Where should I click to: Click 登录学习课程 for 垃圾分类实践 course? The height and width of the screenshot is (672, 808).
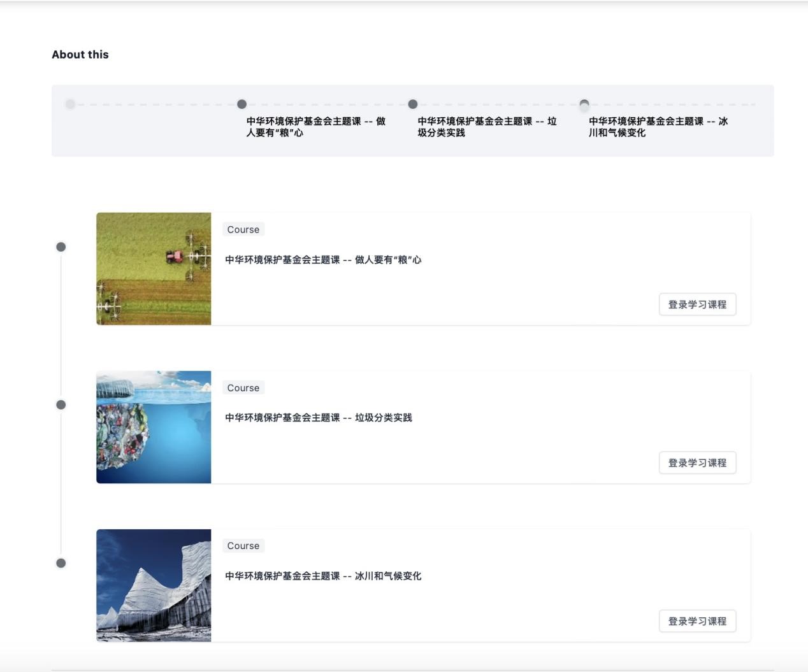tap(698, 463)
